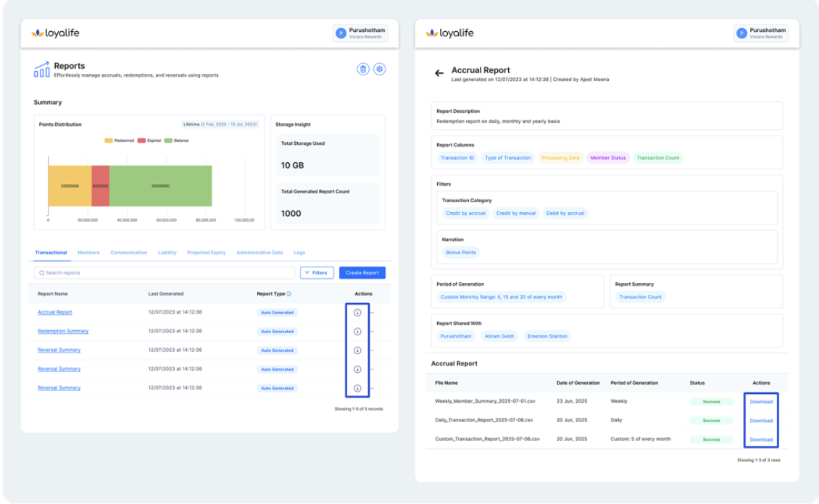Switch to the Transactional tab
819x504 pixels.
point(51,253)
